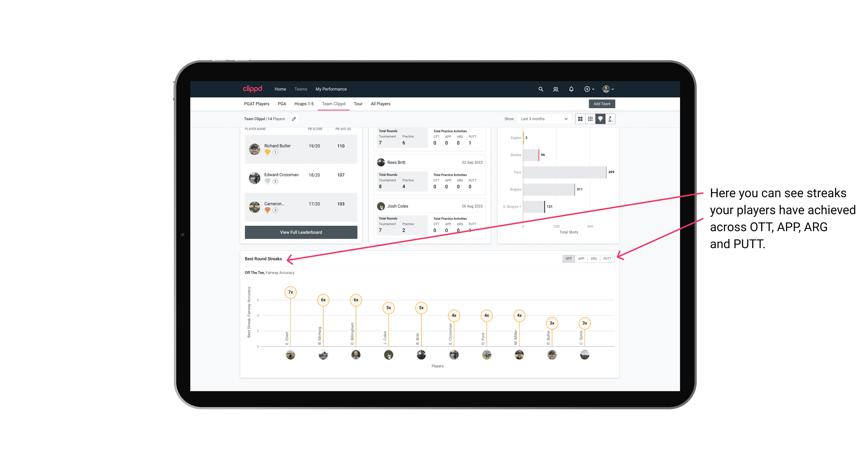868x467 pixels.
Task: Enable the PUTT streaks display toggle
Action: (x=608, y=259)
